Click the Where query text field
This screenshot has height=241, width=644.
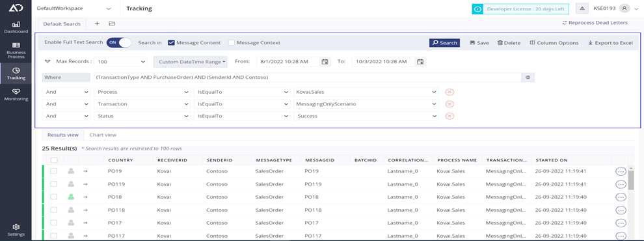[307, 78]
